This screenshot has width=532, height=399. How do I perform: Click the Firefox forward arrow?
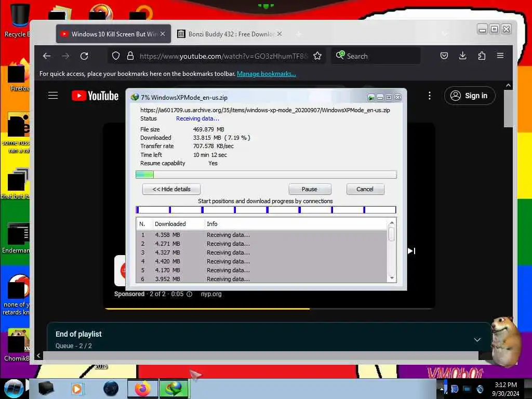click(65, 56)
